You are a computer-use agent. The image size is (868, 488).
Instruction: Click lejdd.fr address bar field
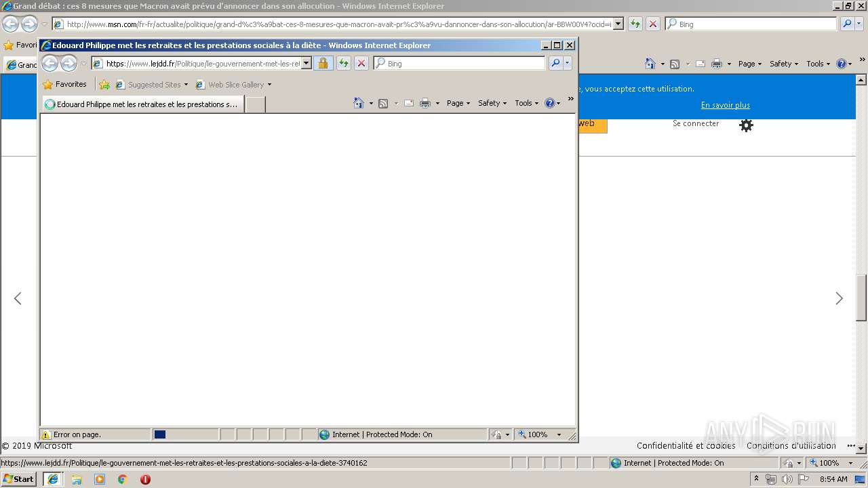point(202,63)
